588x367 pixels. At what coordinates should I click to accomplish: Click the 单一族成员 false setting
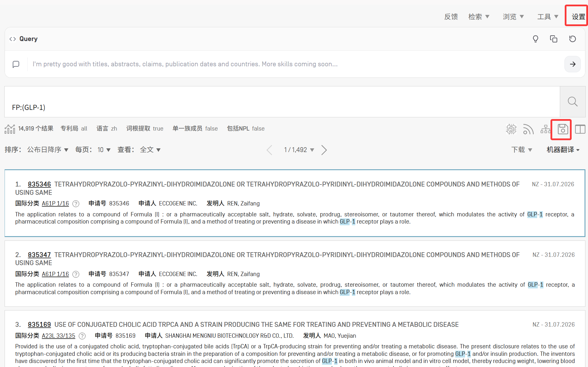click(x=195, y=129)
